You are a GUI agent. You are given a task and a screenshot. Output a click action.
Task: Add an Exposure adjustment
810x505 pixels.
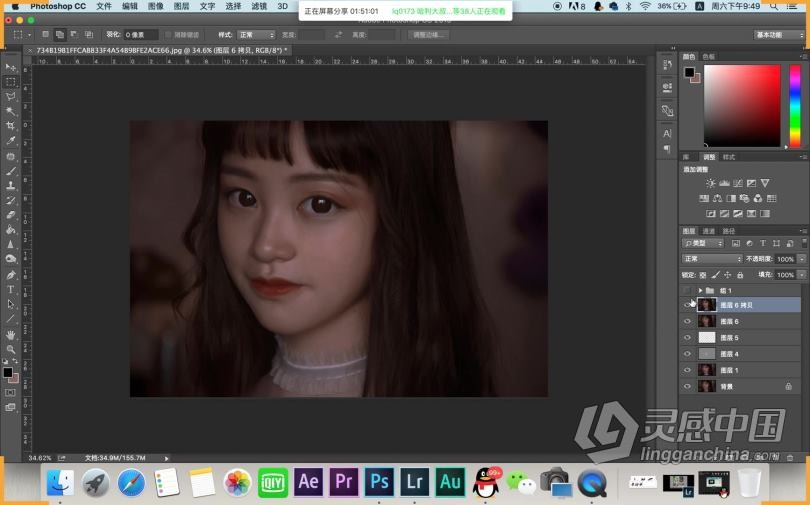pyautogui.click(x=751, y=183)
